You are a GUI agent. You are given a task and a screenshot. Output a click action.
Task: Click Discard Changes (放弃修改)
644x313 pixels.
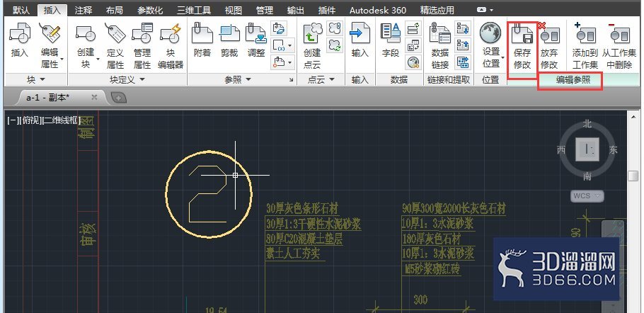pos(549,46)
